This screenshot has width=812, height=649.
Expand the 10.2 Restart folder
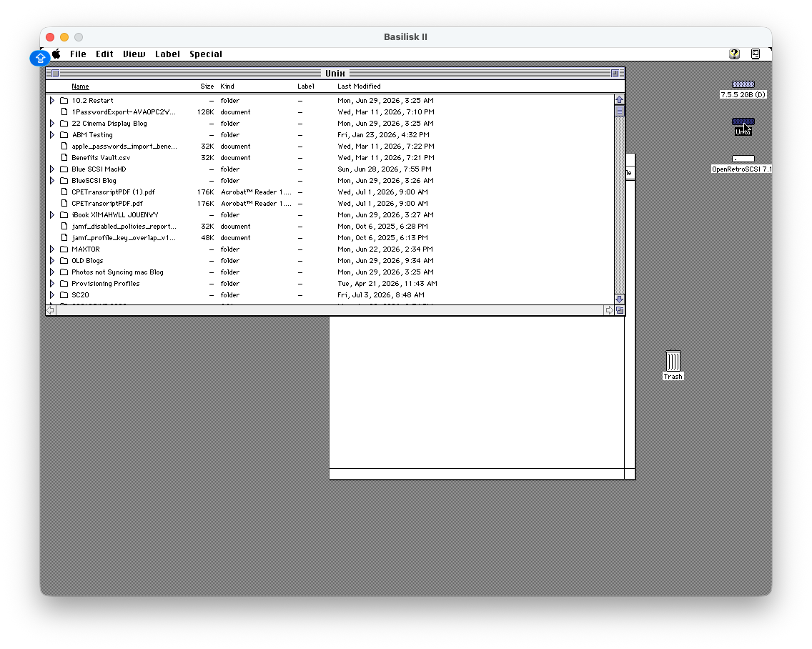51,101
